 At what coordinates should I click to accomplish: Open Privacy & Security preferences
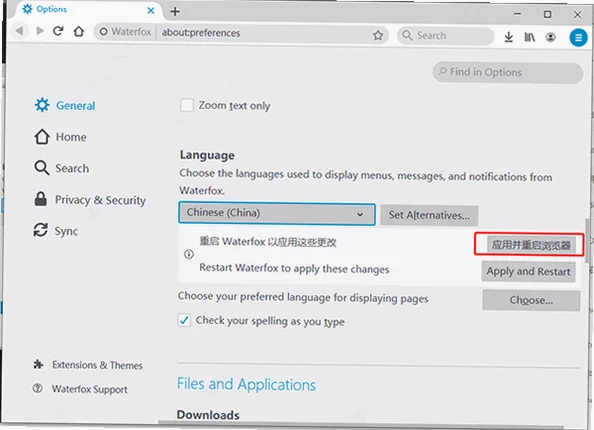click(90, 200)
